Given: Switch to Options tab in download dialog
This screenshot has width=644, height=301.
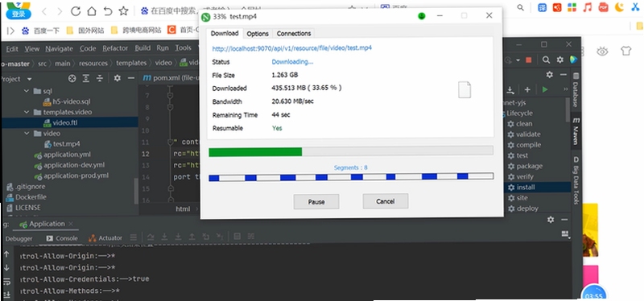Looking at the screenshot, I should [x=258, y=34].
